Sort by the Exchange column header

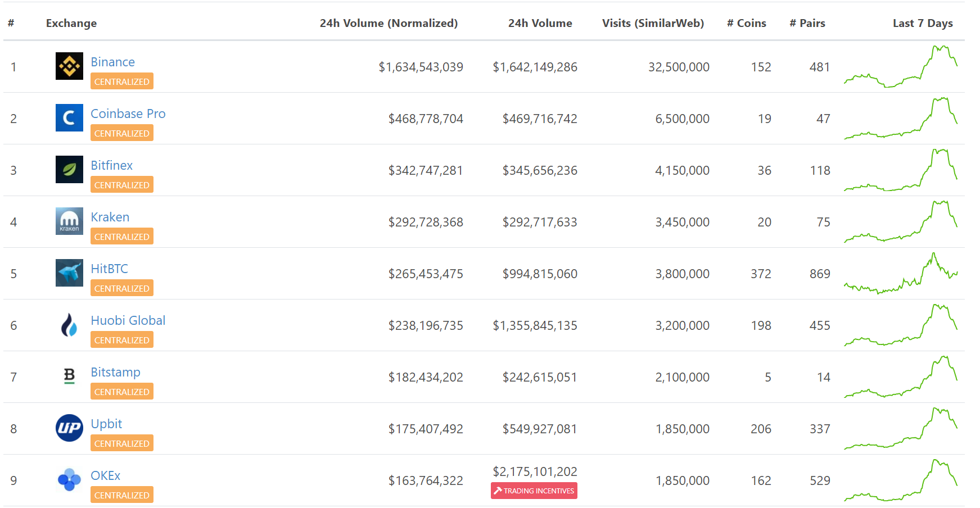[71, 23]
